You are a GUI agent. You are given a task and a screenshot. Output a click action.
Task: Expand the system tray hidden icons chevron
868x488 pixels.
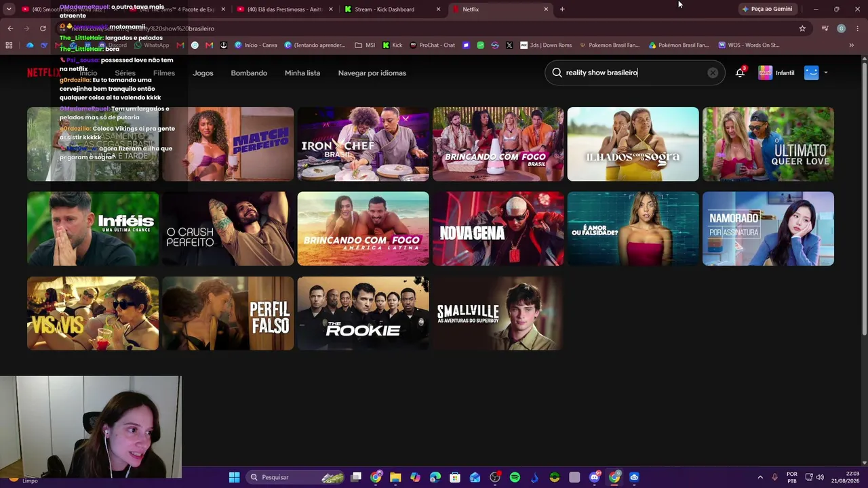(x=759, y=477)
